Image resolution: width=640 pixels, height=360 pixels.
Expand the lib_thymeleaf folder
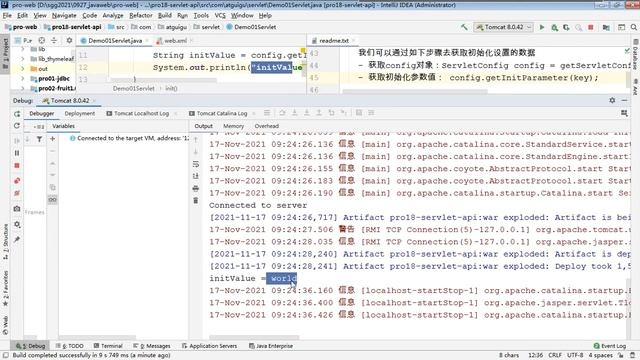22,59
